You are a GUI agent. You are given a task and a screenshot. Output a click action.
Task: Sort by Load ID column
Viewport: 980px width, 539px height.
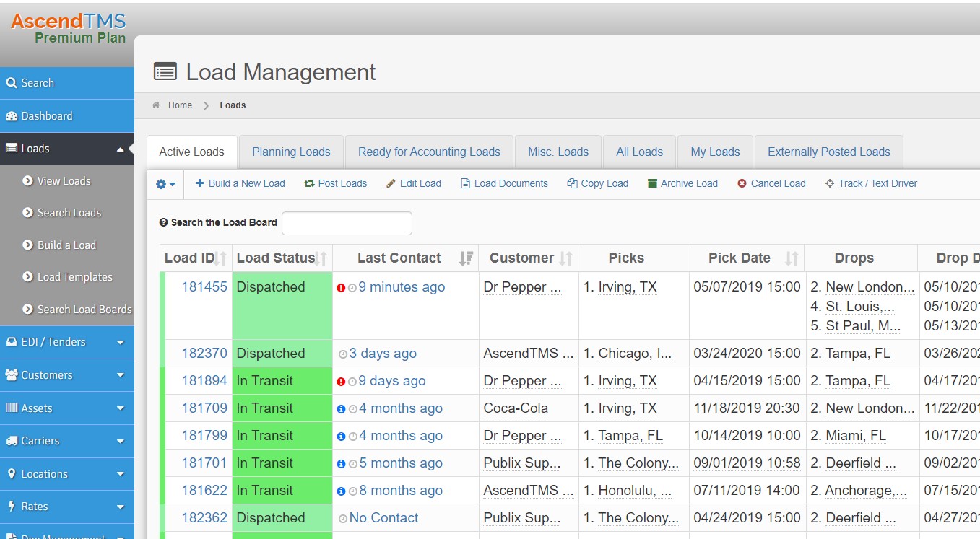196,258
